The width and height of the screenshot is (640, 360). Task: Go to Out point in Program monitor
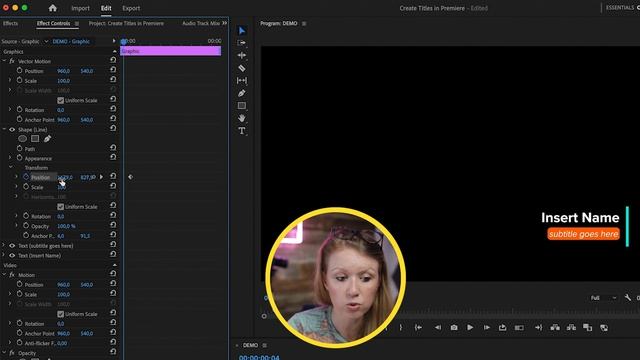click(x=538, y=327)
